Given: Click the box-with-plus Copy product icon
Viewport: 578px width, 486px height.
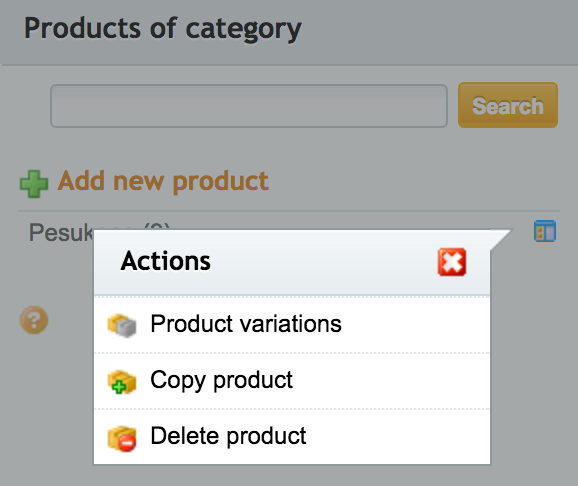Looking at the screenshot, I should click(122, 382).
